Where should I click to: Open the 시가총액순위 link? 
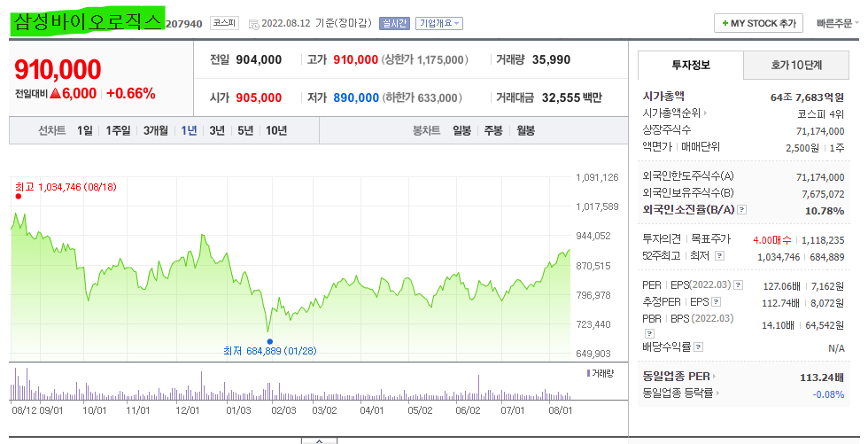(674, 113)
